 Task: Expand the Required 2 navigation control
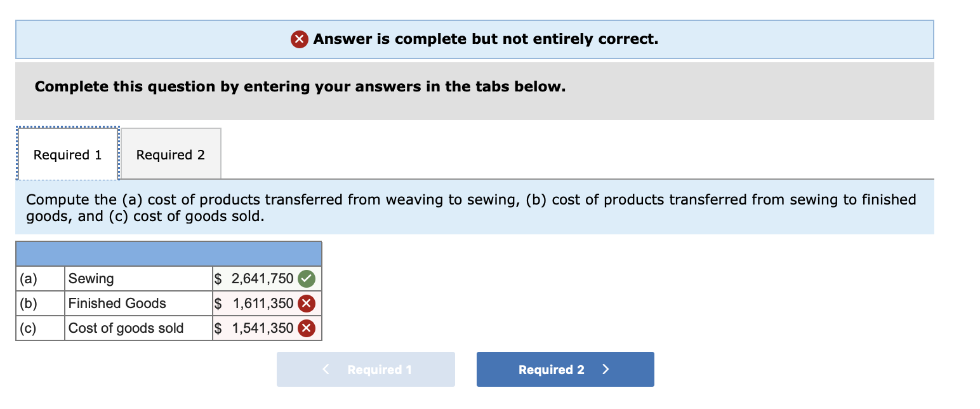pyautogui.click(x=564, y=369)
